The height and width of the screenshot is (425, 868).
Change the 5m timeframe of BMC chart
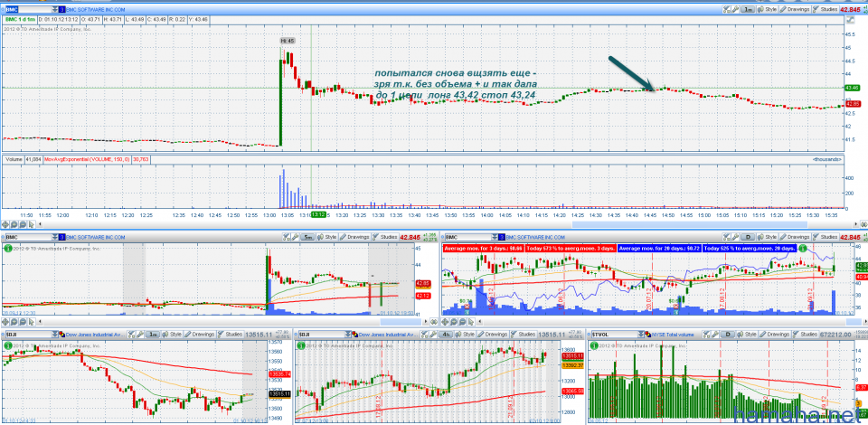click(x=307, y=237)
